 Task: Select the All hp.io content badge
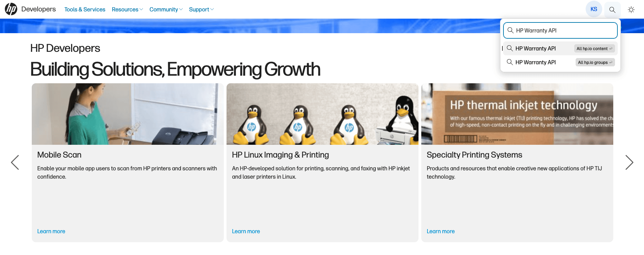point(595,48)
